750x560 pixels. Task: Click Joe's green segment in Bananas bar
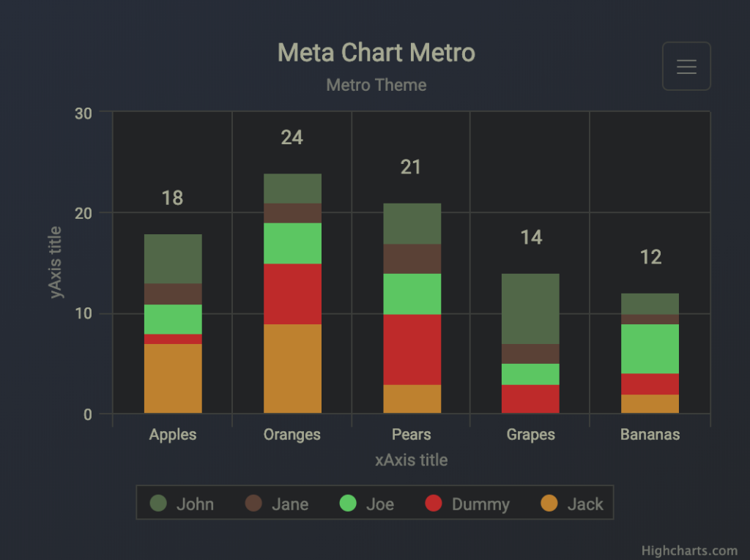pos(650,348)
